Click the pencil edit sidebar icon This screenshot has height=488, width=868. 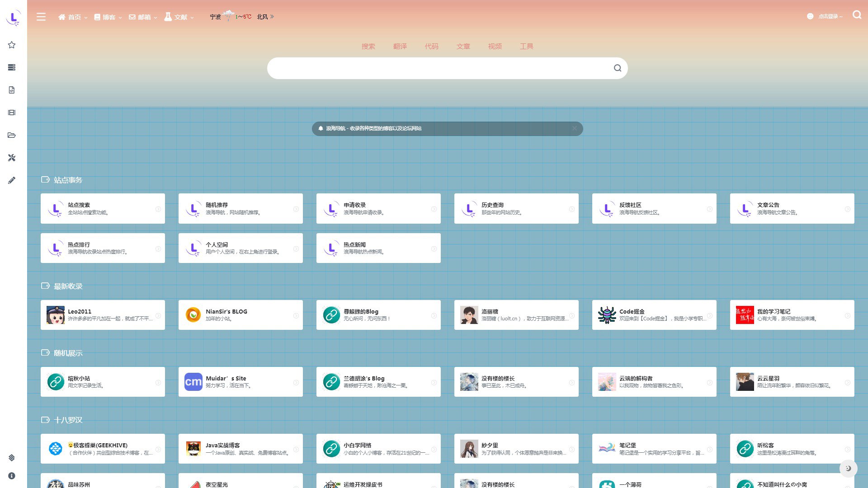coord(12,180)
